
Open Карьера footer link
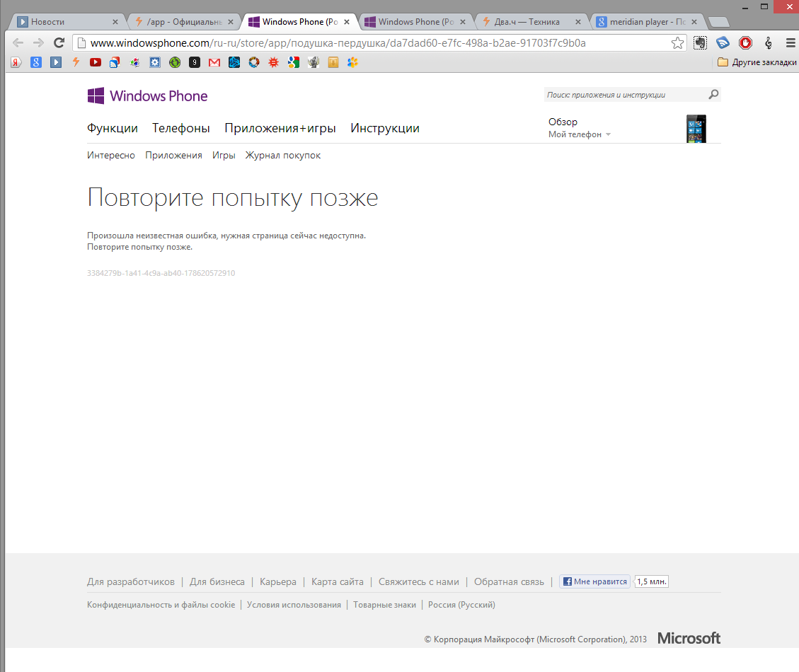coord(277,582)
